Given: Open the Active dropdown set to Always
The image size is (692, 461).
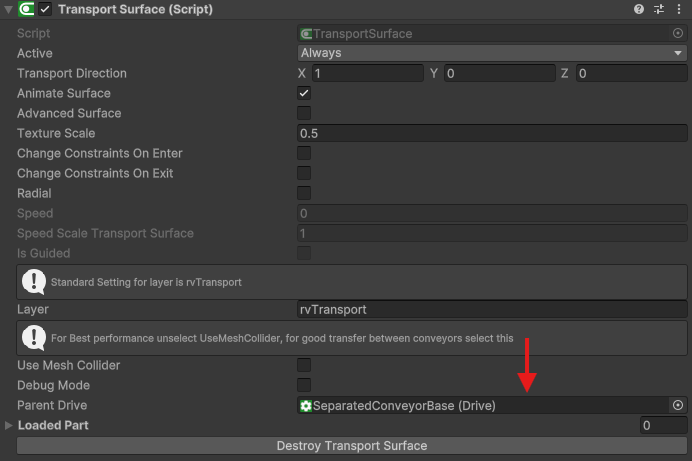Looking at the screenshot, I should 492,53.
